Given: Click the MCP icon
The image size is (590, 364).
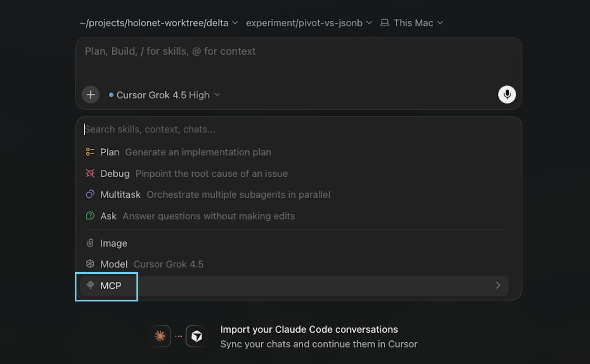Looking at the screenshot, I should click(90, 285).
